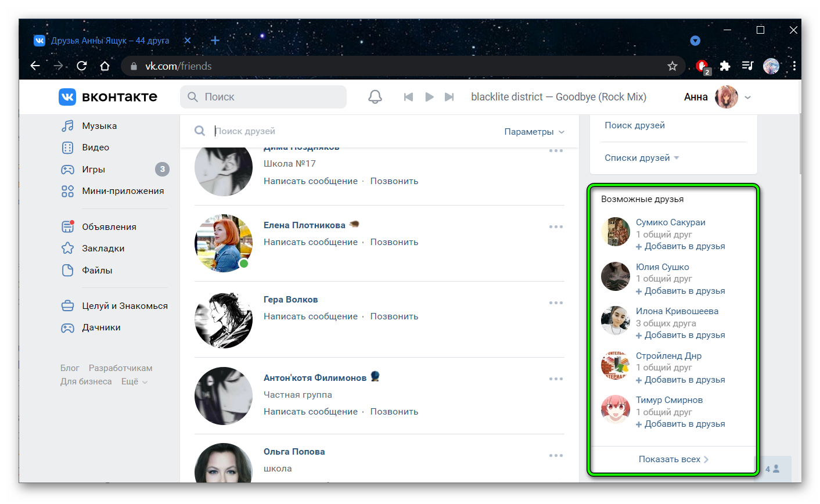Open more options for Антон'котя Филимонов
Image resolution: width=820 pixels, height=504 pixels.
click(556, 379)
